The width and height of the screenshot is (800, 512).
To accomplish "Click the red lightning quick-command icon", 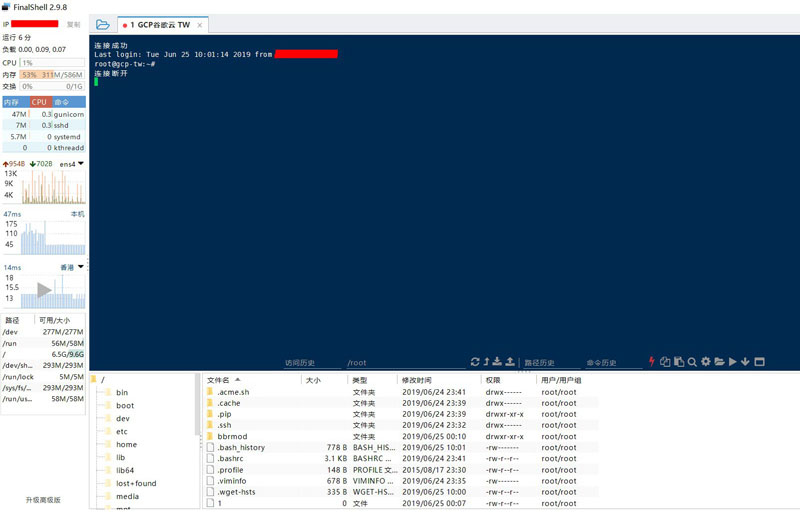I will point(652,362).
